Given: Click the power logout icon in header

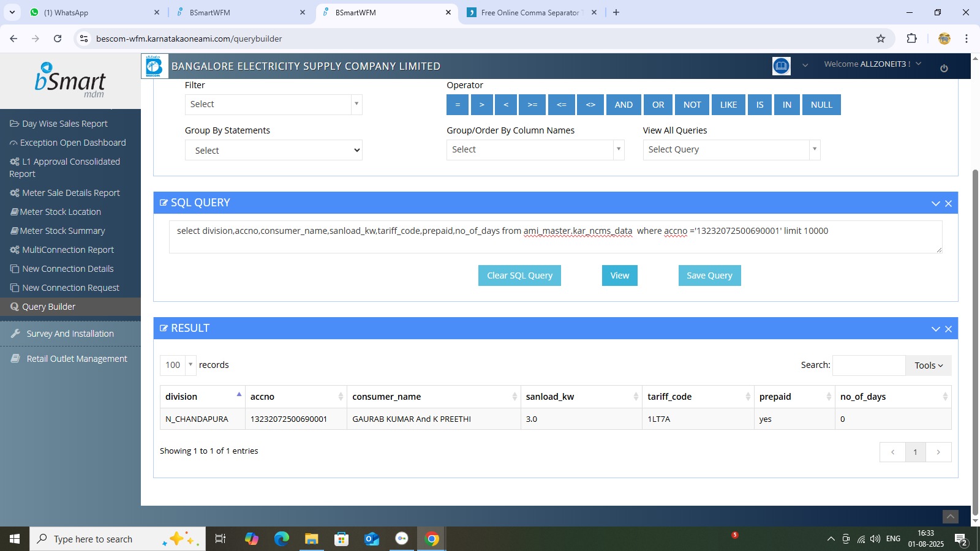Looking at the screenshot, I should 944,68.
